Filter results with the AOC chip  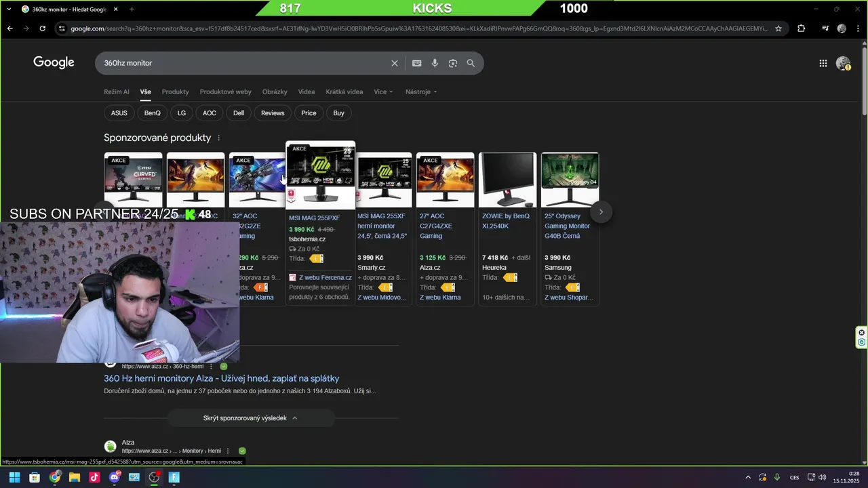click(210, 113)
